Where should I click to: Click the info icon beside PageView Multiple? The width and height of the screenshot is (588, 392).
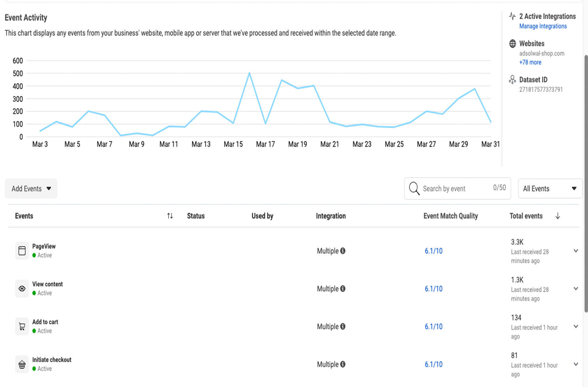tap(343, 251)
